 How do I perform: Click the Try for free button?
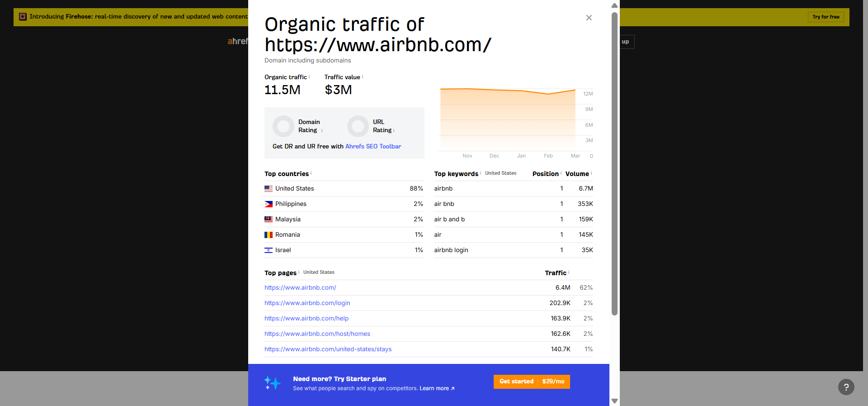coord(826,17)
